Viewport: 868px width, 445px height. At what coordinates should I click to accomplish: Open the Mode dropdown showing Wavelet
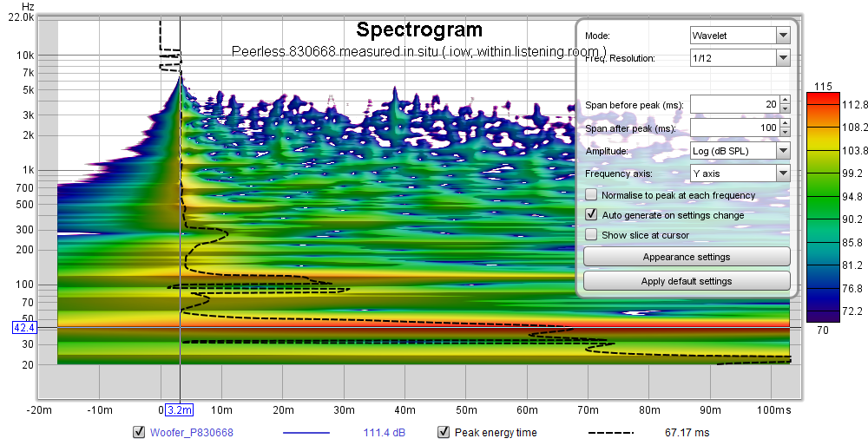(x=740, y=36)
